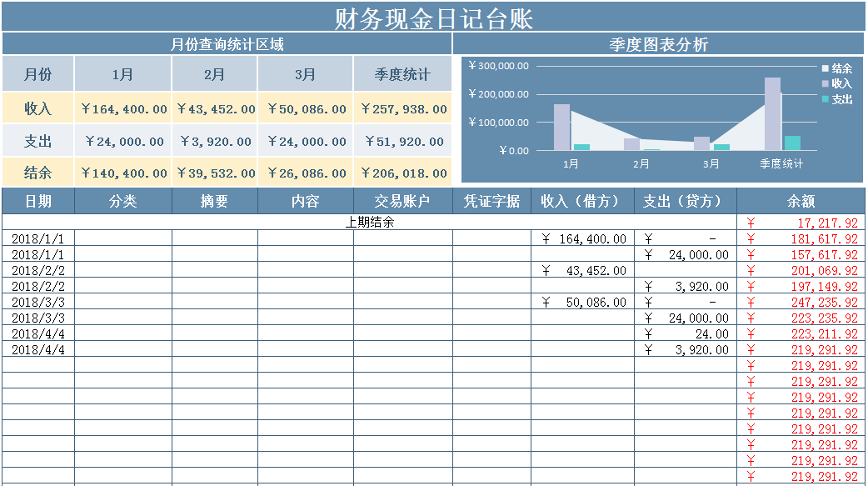Select March income ¥50,086.00 summary cell
This screenshot has height=486, width=868.
[x=306, y=108]
